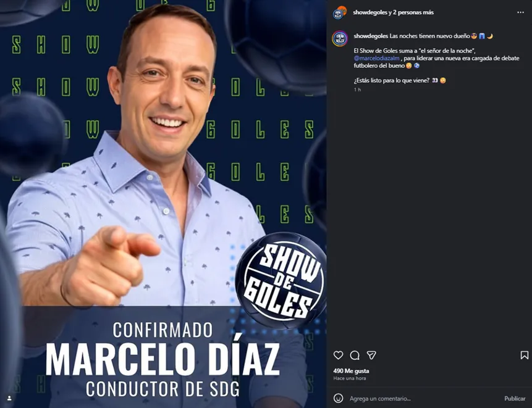The height and width of the screenshot is (408, 532).
Task: Click the Publicar button
Action: [515, 399]
